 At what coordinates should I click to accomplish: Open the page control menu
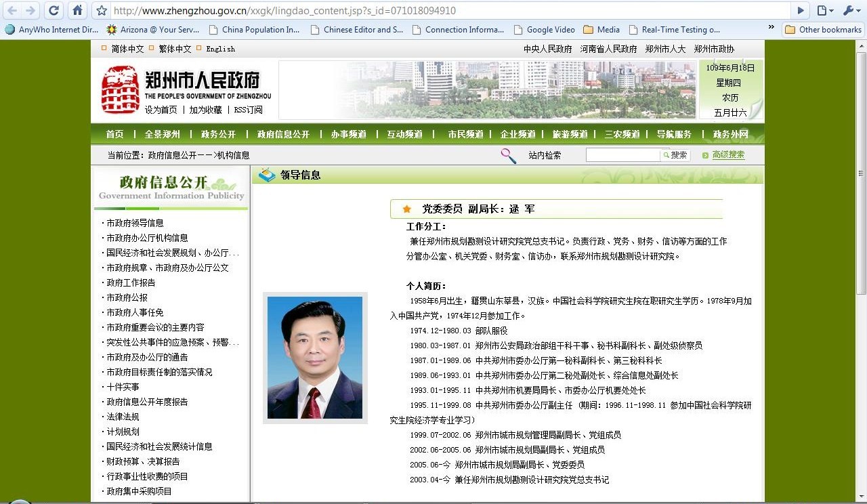pos(824,10)
